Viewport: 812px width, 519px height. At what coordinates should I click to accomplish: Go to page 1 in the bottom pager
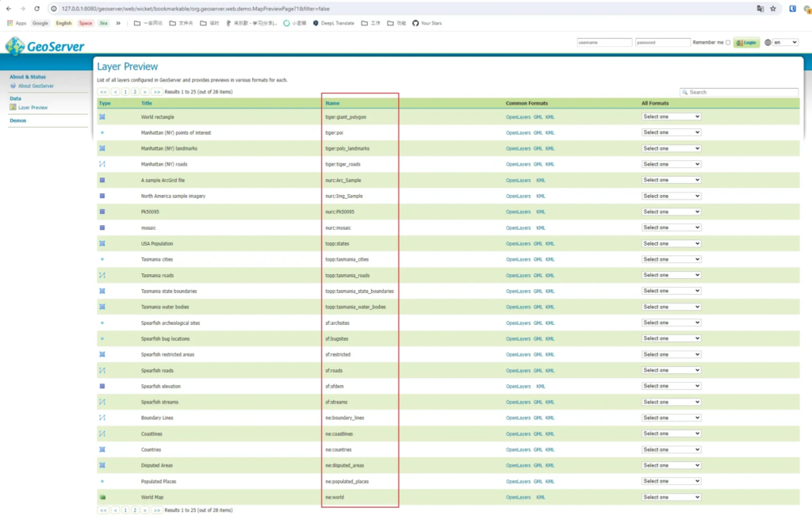pyautogui.click(x=125, y=510)
